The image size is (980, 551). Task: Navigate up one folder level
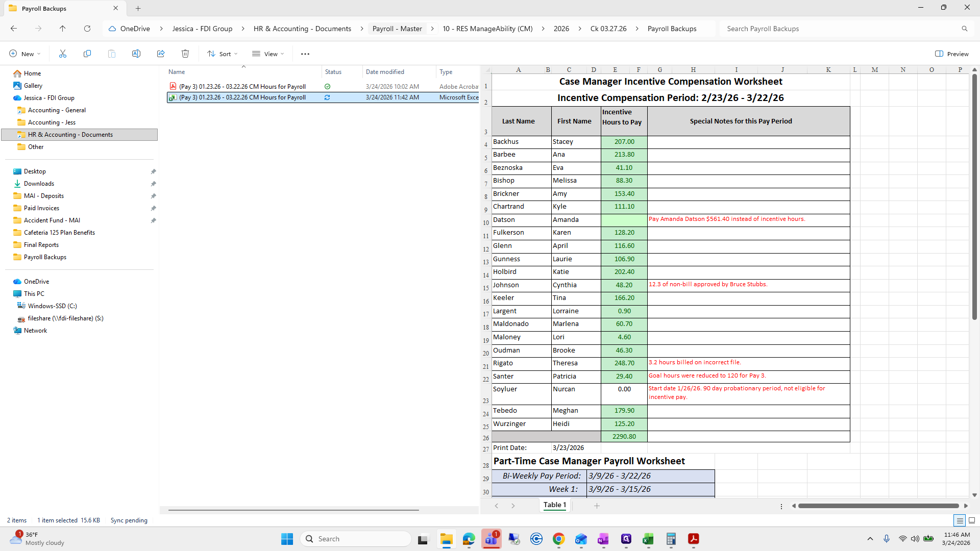(62, 29)
